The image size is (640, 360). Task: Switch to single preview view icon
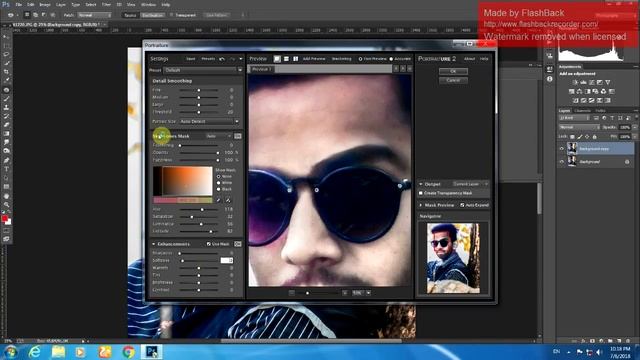tap(277, 59)
